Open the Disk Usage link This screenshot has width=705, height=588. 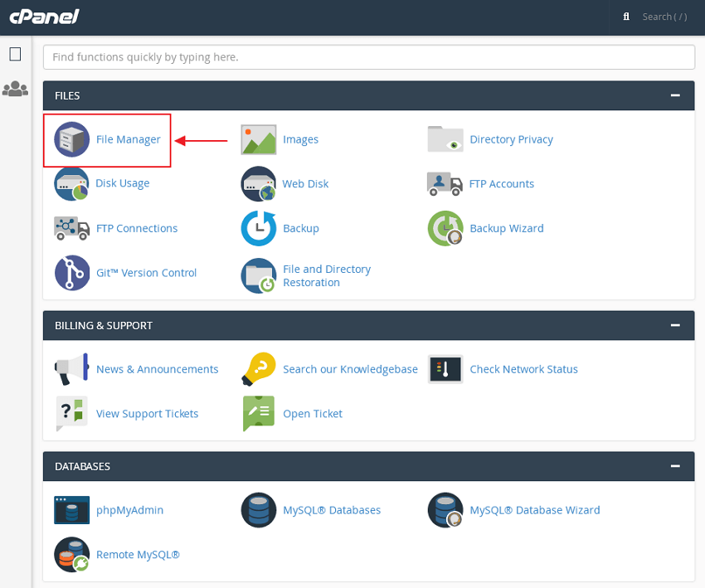click(122, 183)
